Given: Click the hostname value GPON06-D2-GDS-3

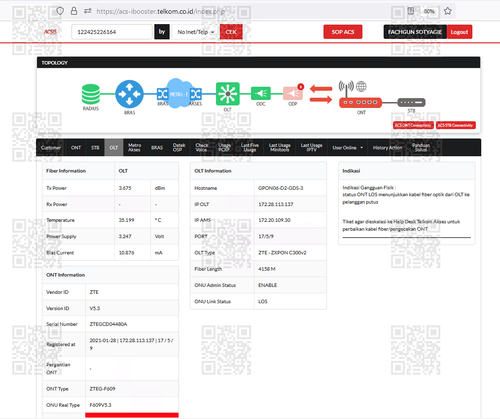Looking at the screenshot, I should click(x=281, y=188).
